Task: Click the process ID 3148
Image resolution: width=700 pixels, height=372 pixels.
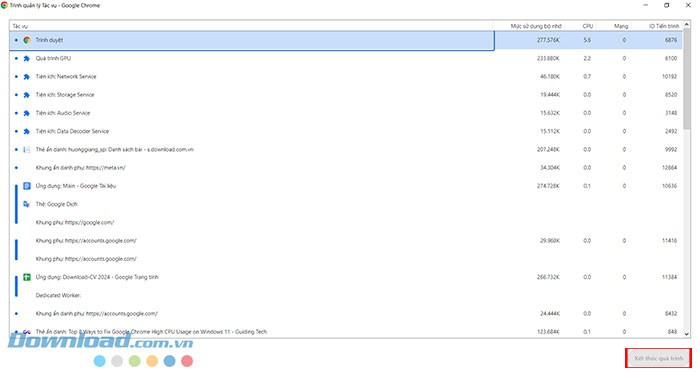Action: (671, 113)
